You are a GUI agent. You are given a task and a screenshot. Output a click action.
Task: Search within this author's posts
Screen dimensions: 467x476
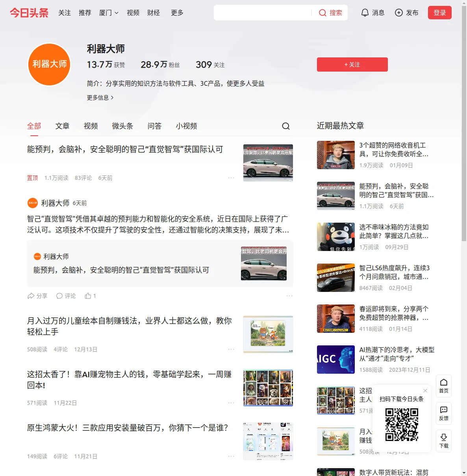(x=286, y=126)
